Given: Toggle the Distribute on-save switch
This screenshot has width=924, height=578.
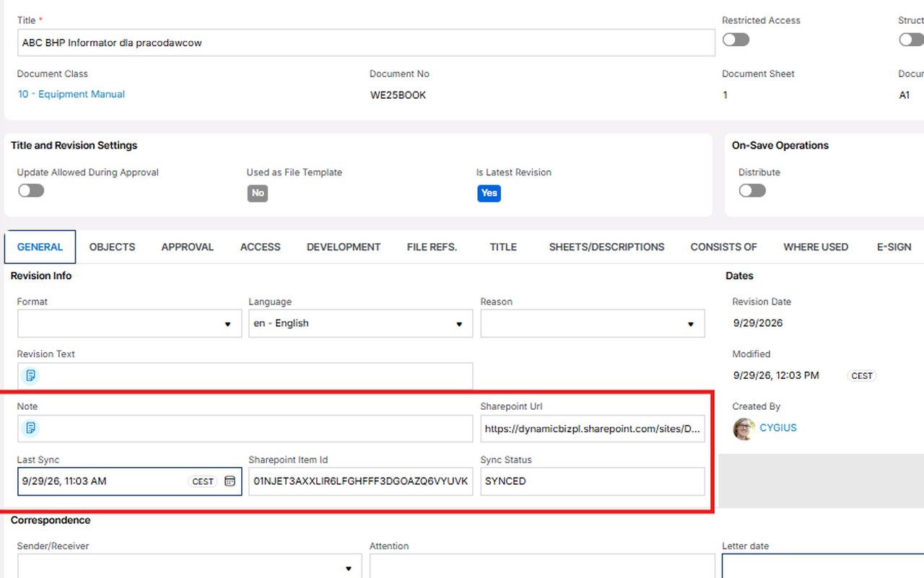Looking at the screenshot, I should (x=752, y=191).
